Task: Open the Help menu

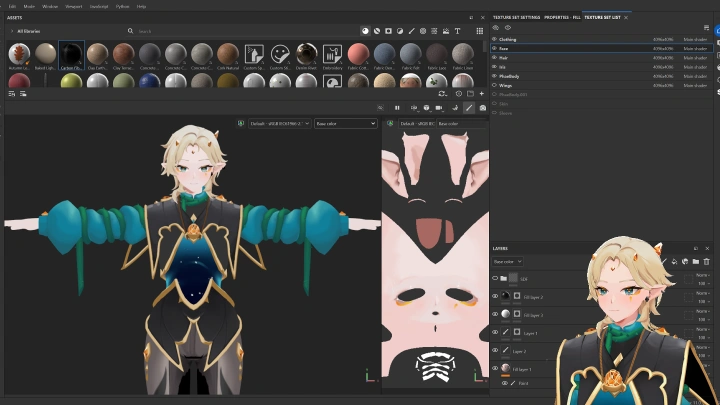Action: (x=141, y=6)
